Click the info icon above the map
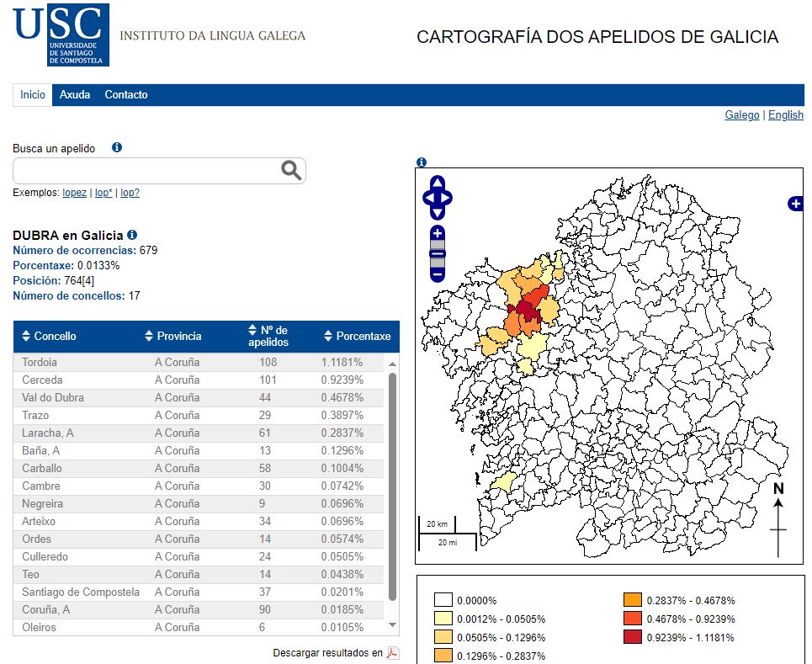Image resolution: width=812 pixels, height=664 pixels. coord(422,162)
